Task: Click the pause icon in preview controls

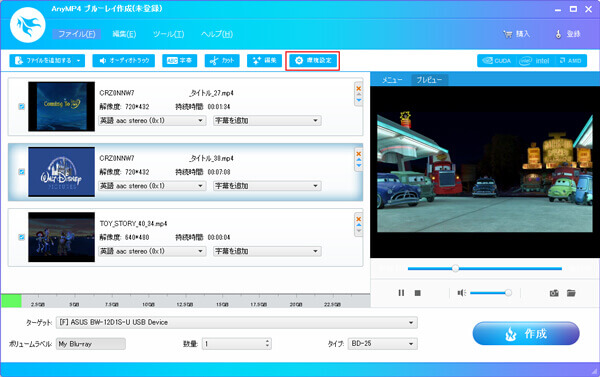Action: coord(401,293)
